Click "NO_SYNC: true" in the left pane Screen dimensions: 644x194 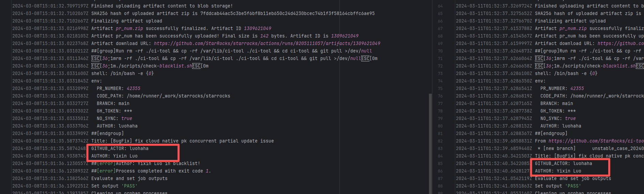tap(114, 118)
